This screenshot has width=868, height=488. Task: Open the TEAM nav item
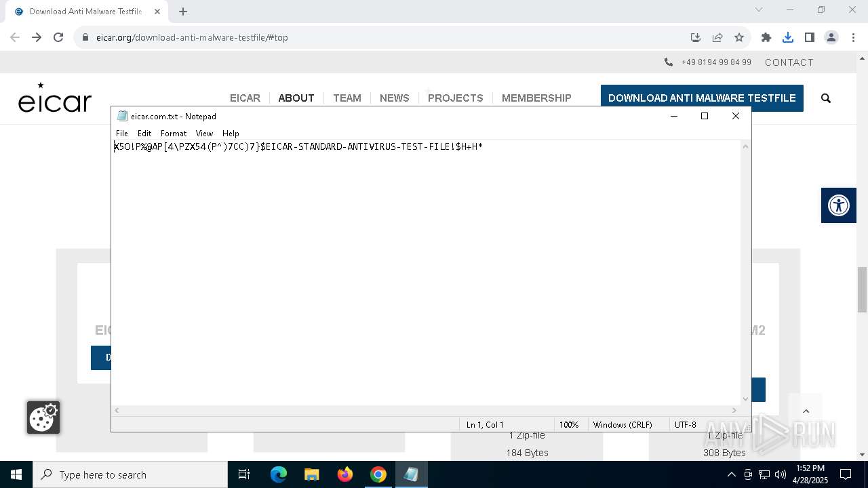[x=347, y=98]
